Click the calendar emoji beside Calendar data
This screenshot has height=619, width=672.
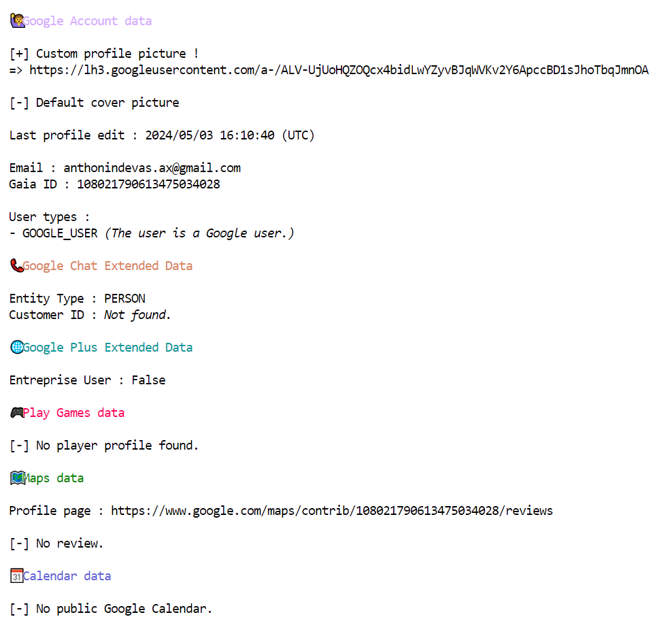pyautogui.click(x=17, y=575)
